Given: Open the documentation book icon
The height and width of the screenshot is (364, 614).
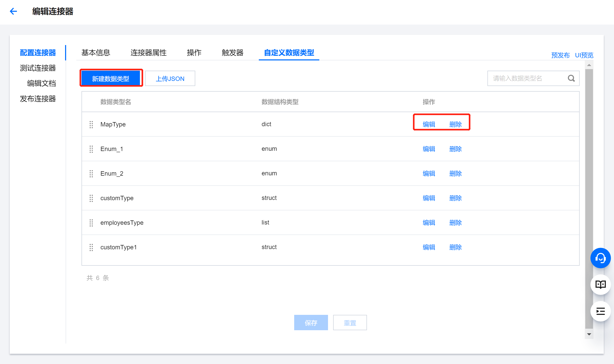Looking at the screenshot, I should click(x=600, y=285).
